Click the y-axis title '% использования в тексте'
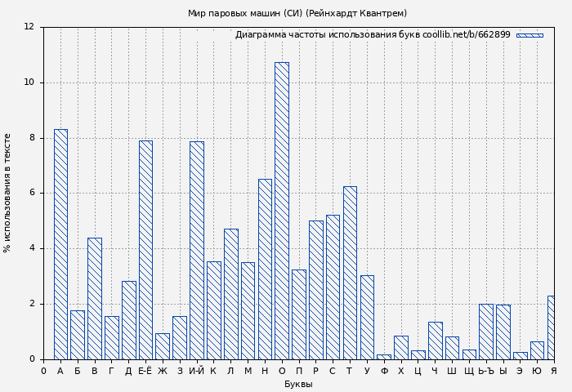The width and height of the screenshot is (572, 392). coord(8,193)
